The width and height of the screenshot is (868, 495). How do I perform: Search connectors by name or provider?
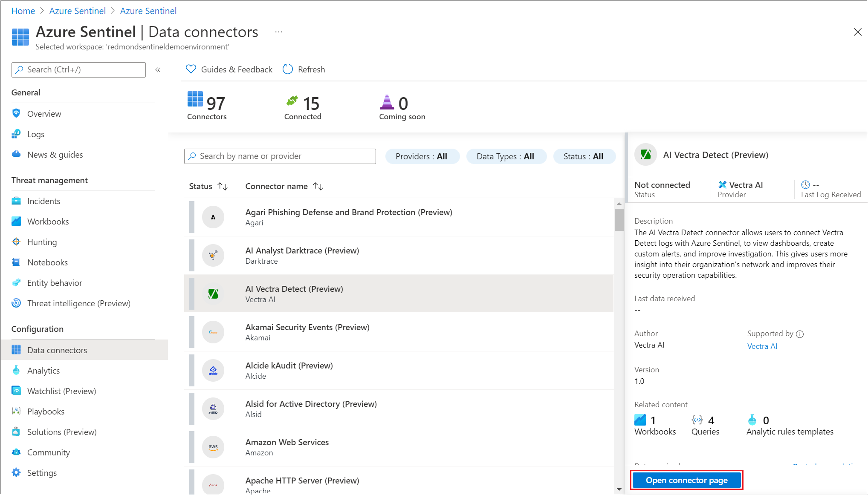tap(280, 156)
